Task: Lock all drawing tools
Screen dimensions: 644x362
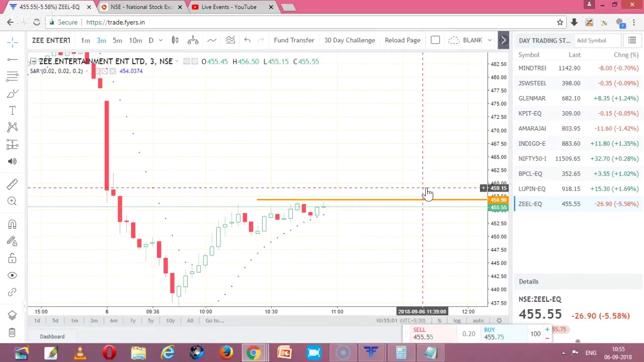Action: (13, 258)
